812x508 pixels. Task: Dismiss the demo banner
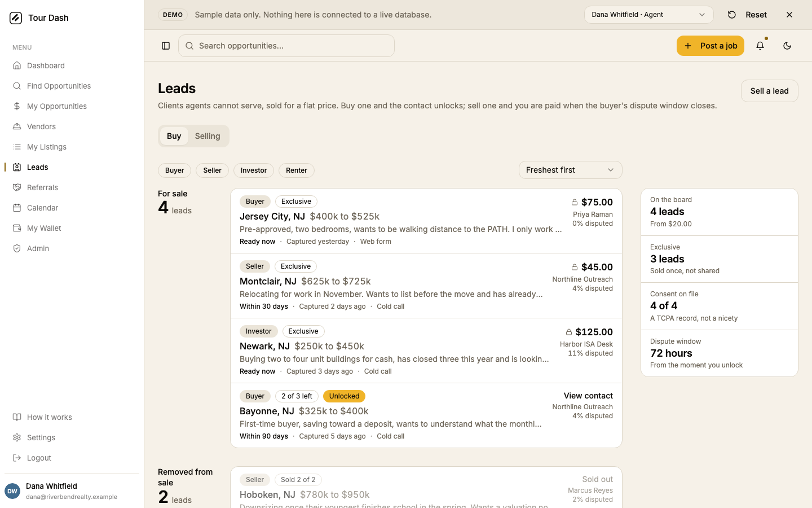tap(789, 15)
